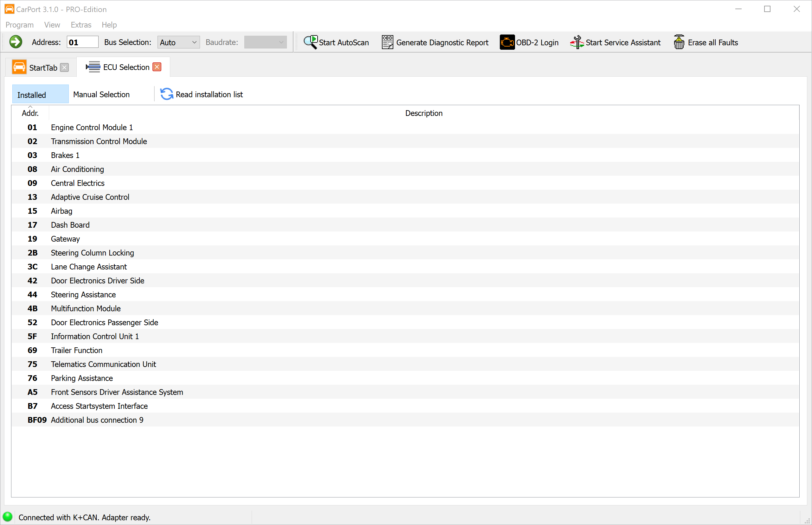812x525 pixels.
Task: Click the Start AutoScan magnifier icon
Action: 311,42
